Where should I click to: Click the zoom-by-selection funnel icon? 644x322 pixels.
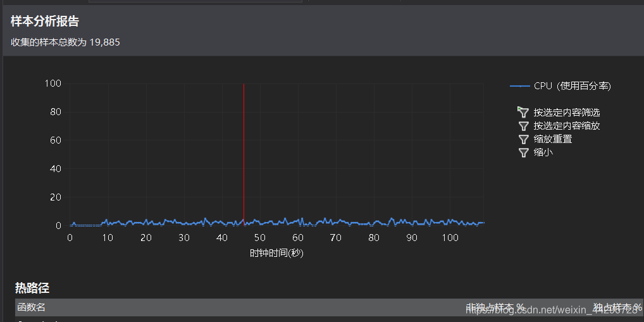point(523,126)
